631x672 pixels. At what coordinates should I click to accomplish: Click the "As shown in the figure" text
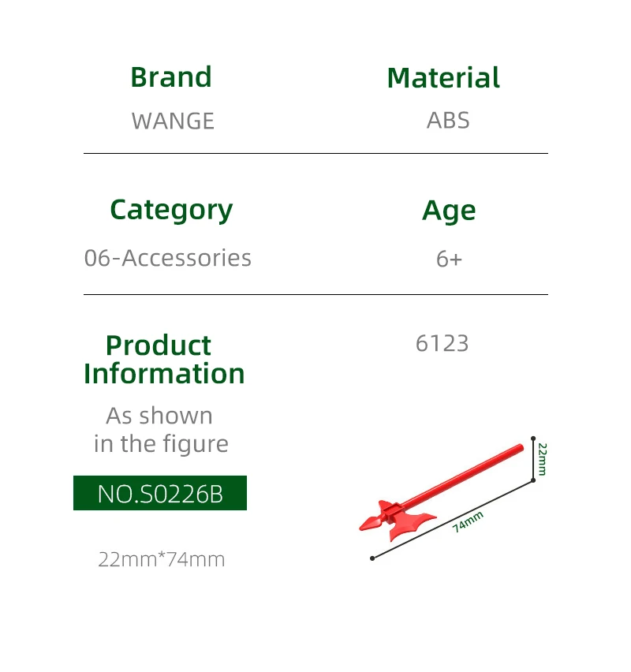(x=161, y=430)
